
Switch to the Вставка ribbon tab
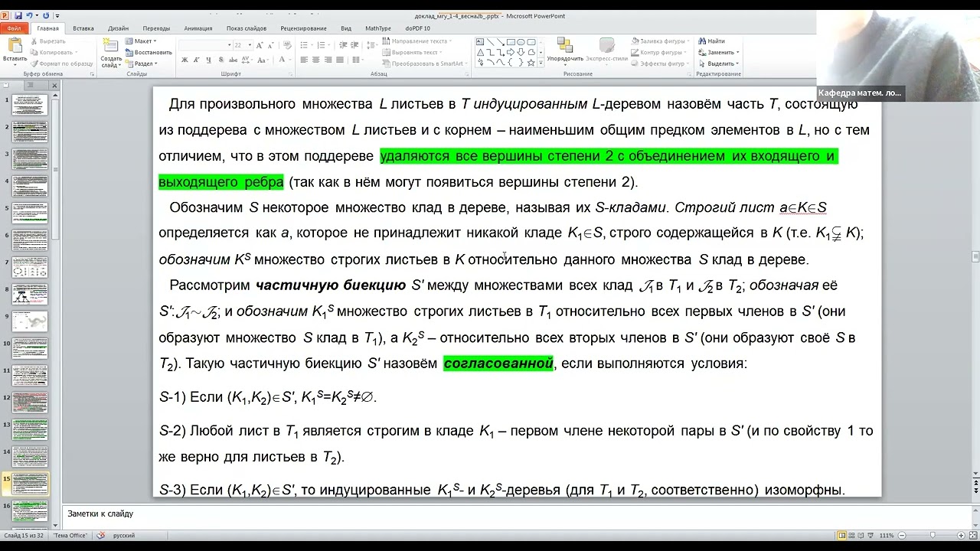[x=83, y=28]
